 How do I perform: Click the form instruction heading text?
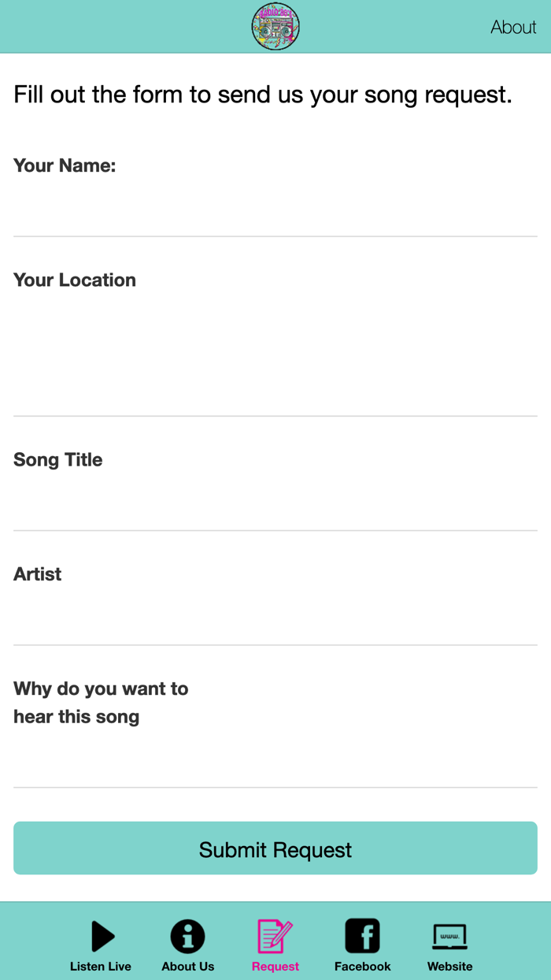263,95
